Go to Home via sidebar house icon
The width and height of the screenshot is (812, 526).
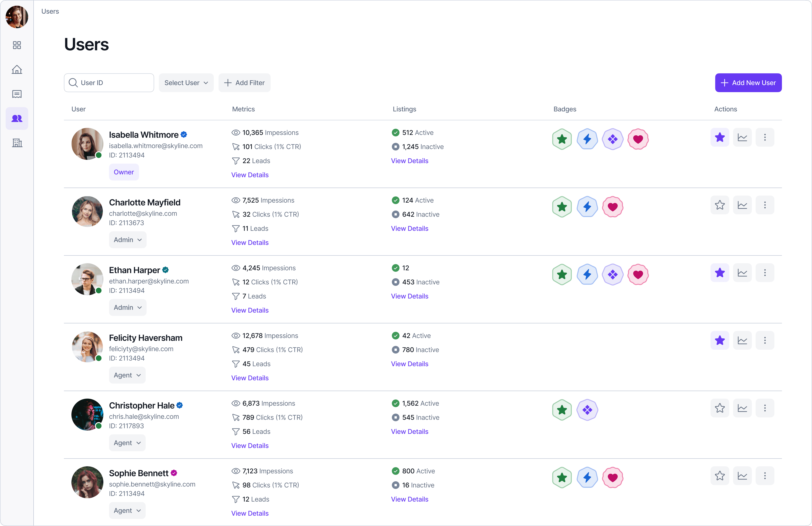pos(17,70)
